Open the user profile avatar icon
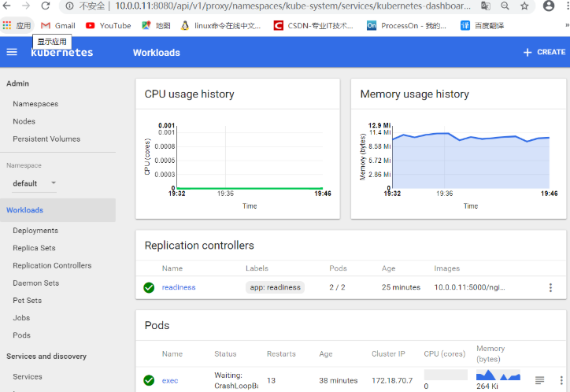 pos(549,6)
